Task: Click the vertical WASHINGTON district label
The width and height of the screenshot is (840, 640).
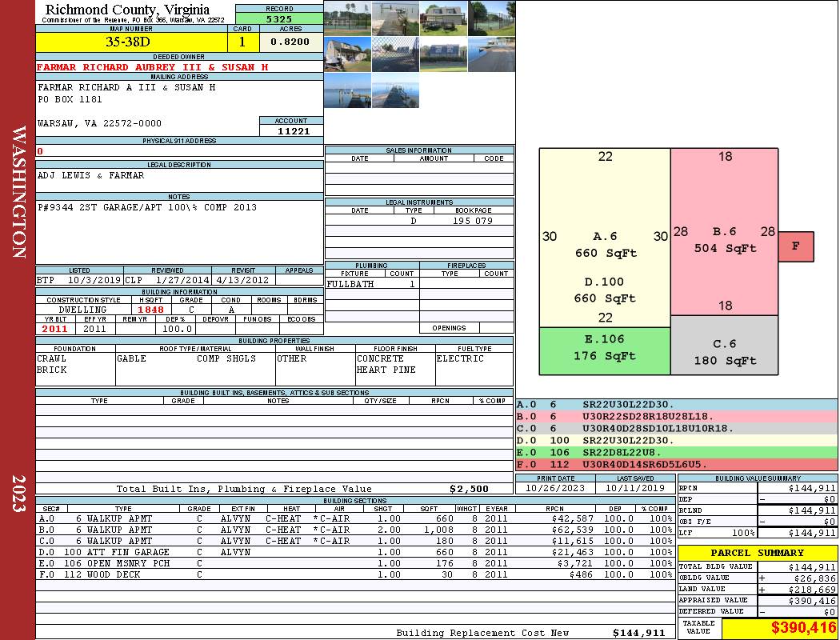Action: [x=18, y=192]
